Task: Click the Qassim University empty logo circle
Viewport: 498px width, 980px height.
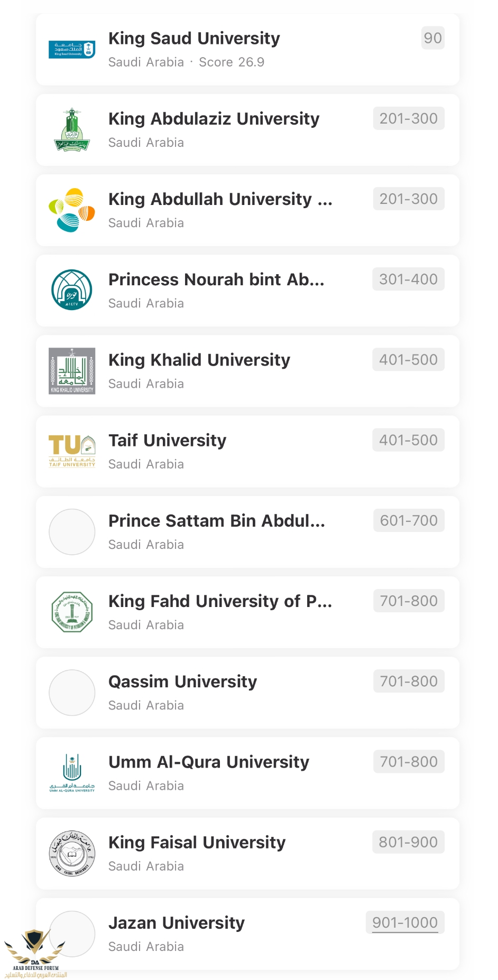Action: pos(72,693)
